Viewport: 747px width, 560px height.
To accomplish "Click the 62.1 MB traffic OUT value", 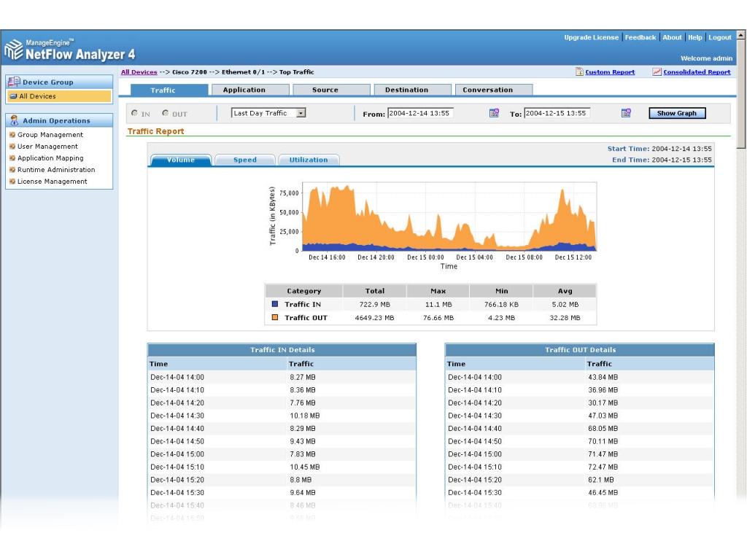I will (601, 480).
